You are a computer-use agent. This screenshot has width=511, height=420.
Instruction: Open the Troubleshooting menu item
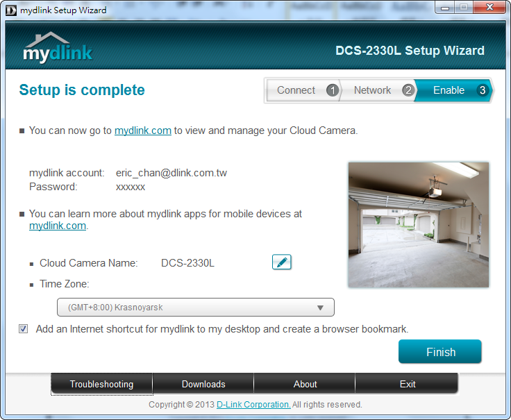coord(101,384)
